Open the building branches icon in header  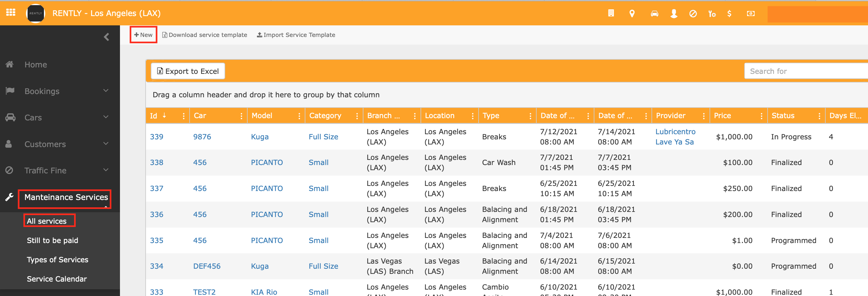pyautogui.click(x=611, y=13)
